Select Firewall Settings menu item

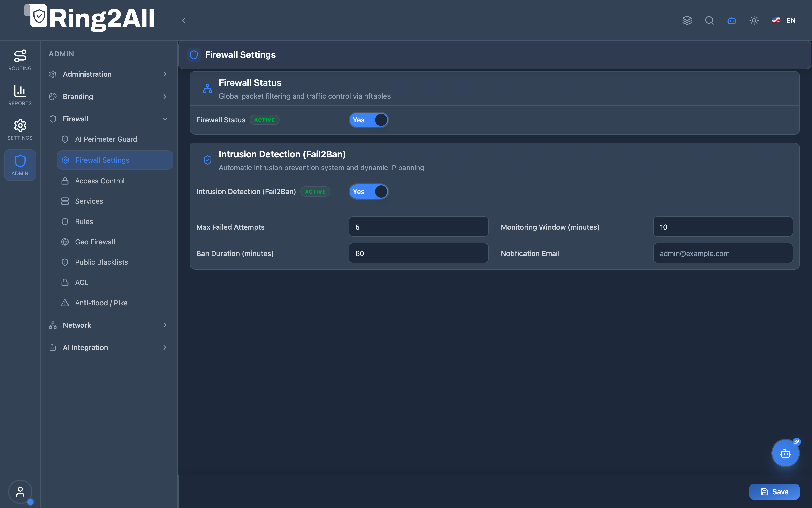115,160
